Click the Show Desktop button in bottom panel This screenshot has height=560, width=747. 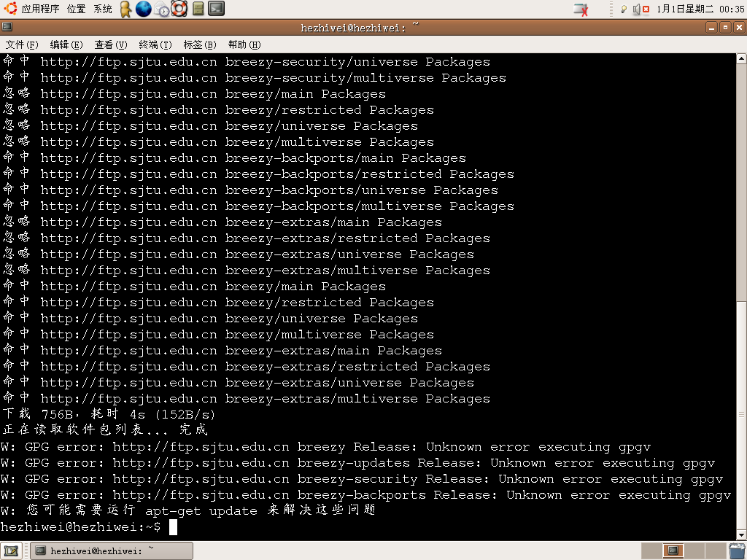click(x=11, y=551)
